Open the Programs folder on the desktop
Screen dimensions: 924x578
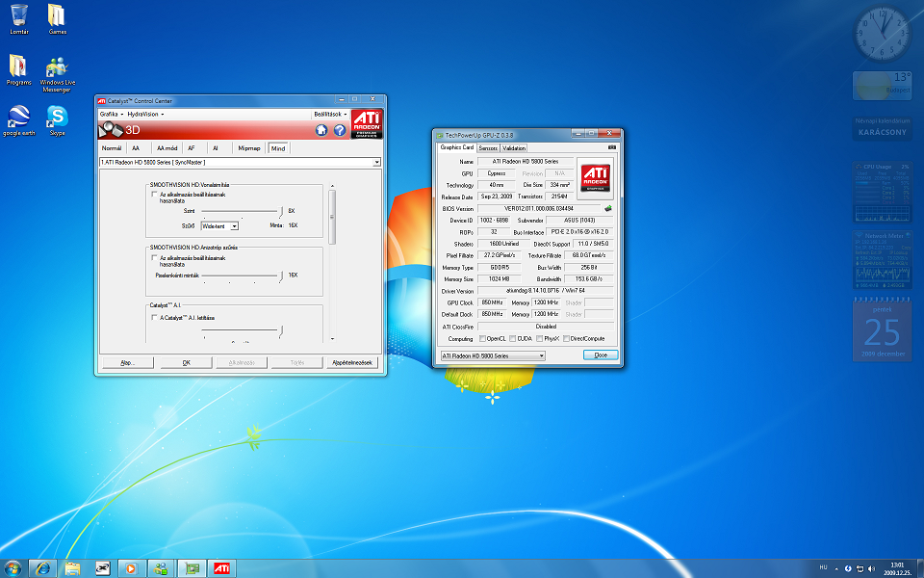[18, 69]
